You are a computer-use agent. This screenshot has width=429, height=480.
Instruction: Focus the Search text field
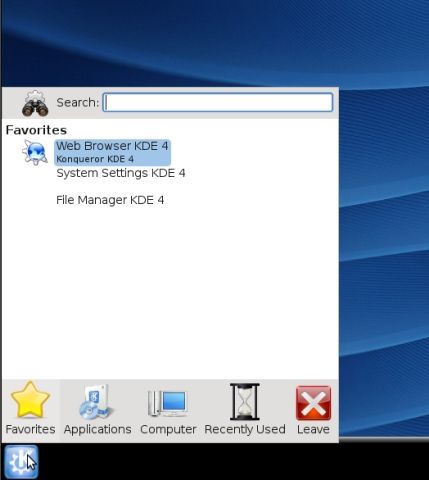218,102
